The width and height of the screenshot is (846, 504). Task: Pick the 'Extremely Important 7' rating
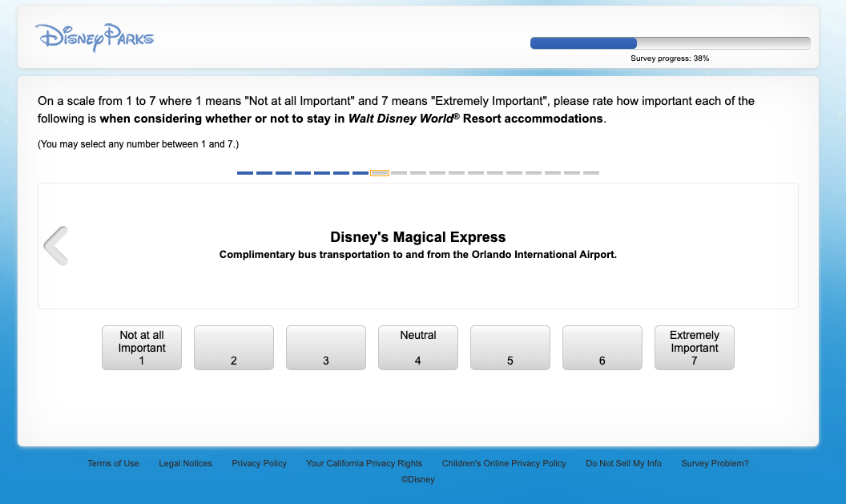[694, 348]
